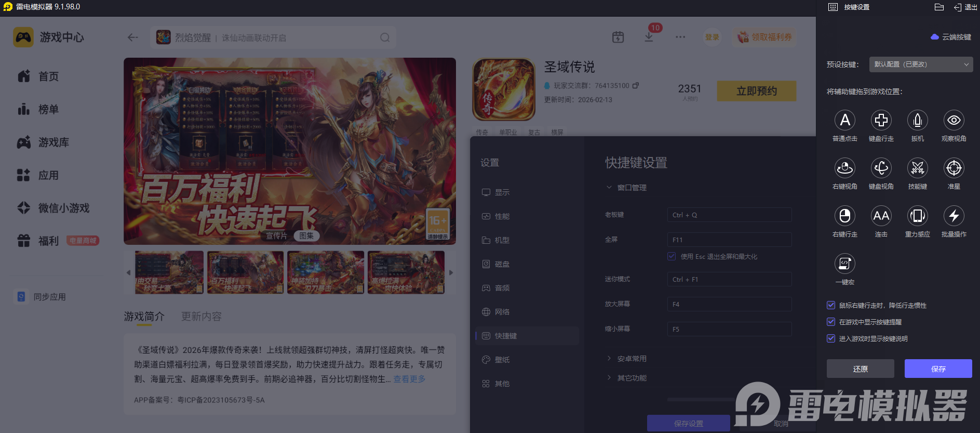The height and width of the screenshot is (433, 980).
Task: Open 壁纸 settings tab
Action: click(527, 360)
